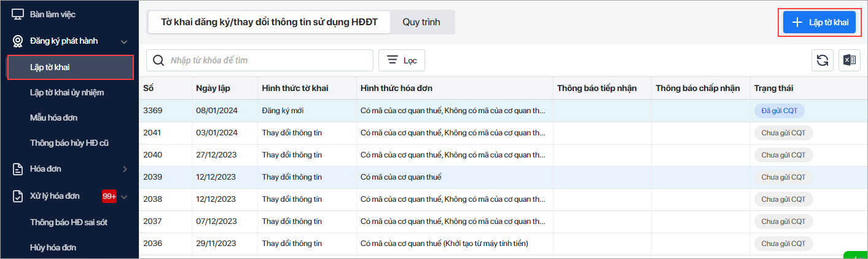Click Thay đổi thông tin in row 2041
Image resolution: width=868 pixels, height=259 pixels.
292,132
